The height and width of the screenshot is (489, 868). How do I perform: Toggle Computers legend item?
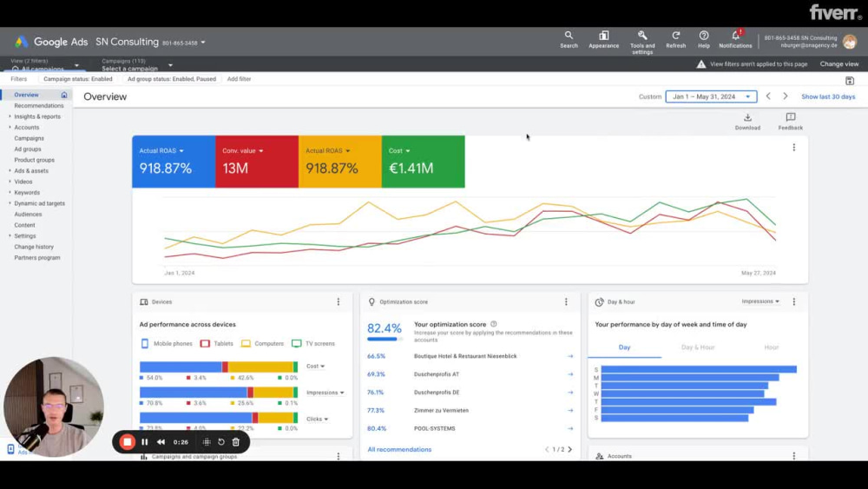click(262, 343)
